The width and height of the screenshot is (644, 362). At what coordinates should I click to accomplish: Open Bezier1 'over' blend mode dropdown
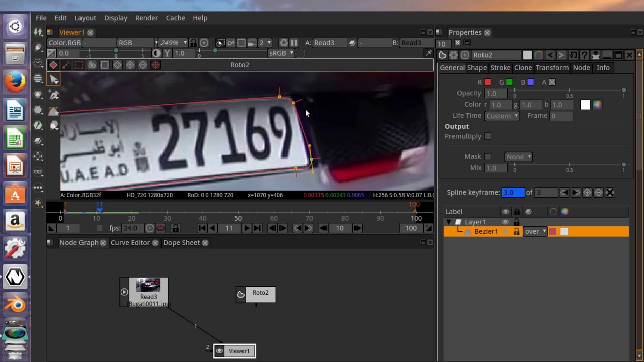pyautogui.click(x=535, y=232)
